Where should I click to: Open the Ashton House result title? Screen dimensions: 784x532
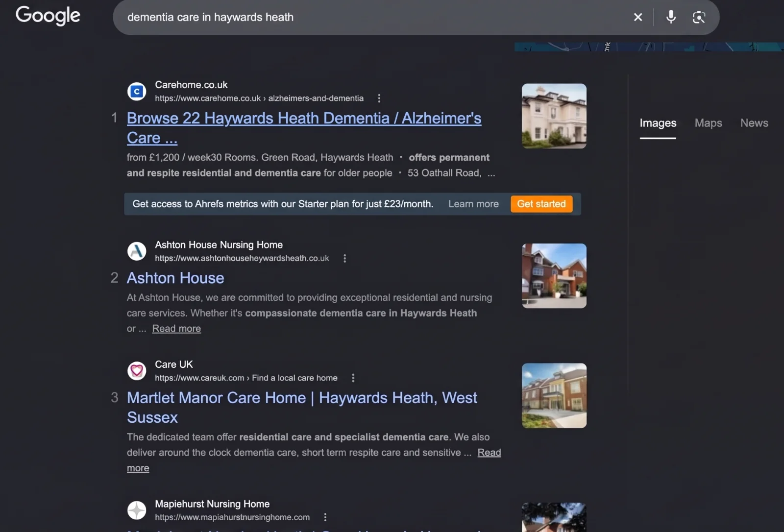[175, 278]
